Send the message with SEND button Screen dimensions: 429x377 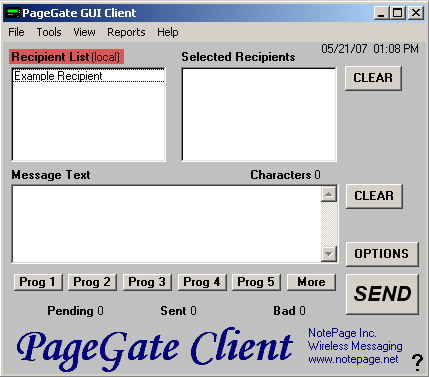point(382,294)
